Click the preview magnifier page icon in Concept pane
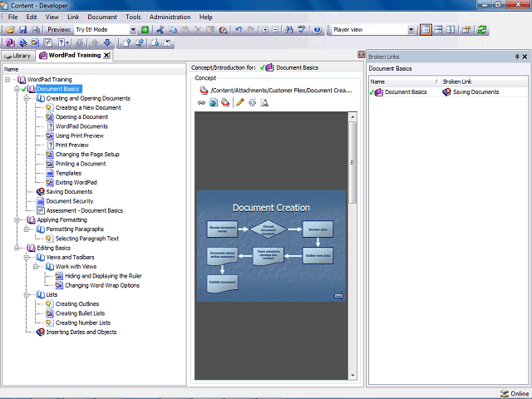Image resolution: width=532 pixels, height=399 pixels. click(x=264, y=102)
